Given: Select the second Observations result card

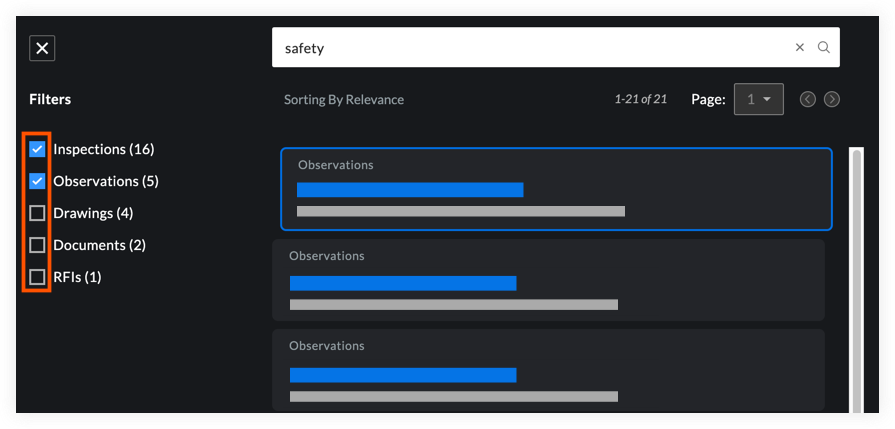Looking at the screenshot, I should coord(700,278).
